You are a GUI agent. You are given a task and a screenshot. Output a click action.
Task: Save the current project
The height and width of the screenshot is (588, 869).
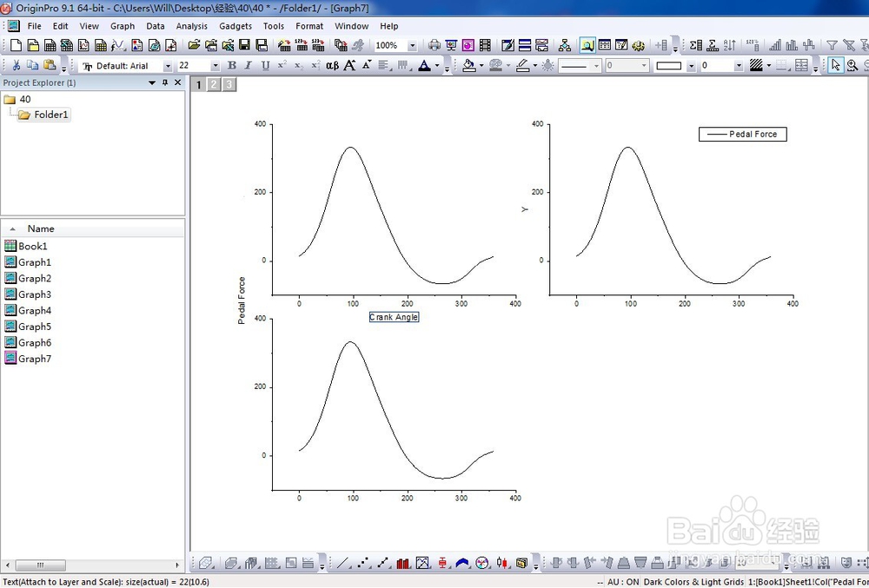click(x=244, y=45)
